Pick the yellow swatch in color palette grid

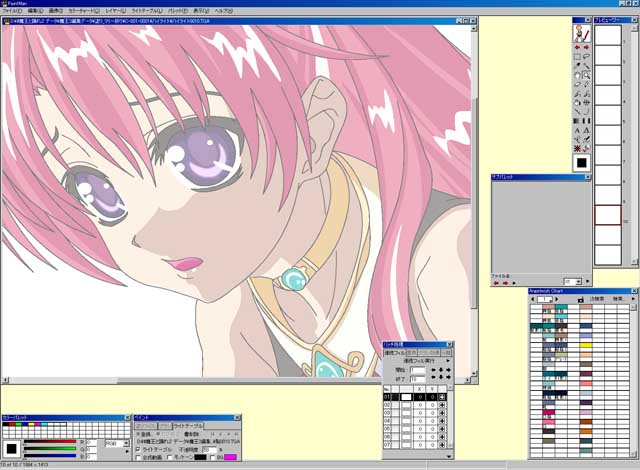point(31,424)
